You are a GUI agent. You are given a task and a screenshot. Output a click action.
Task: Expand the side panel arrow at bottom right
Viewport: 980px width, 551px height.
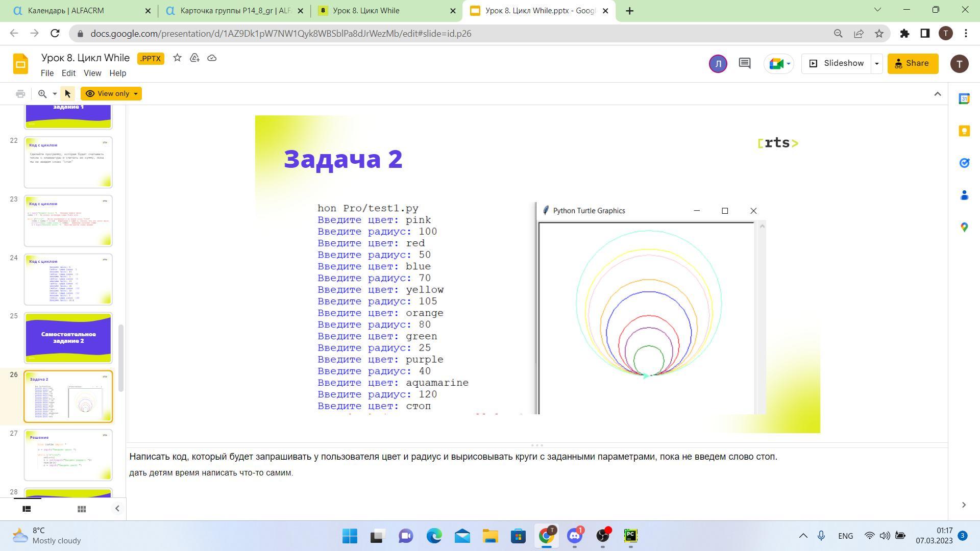[x=964, y=505]
